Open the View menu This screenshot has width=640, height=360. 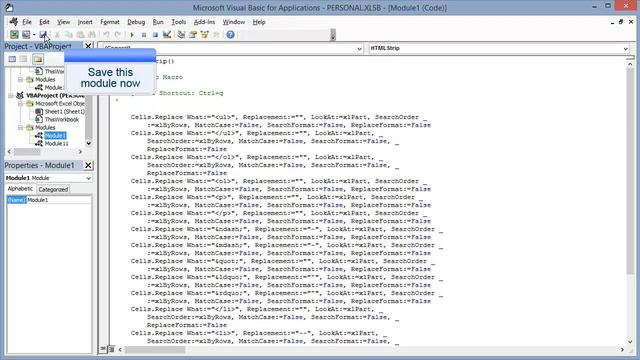(63, 22)
